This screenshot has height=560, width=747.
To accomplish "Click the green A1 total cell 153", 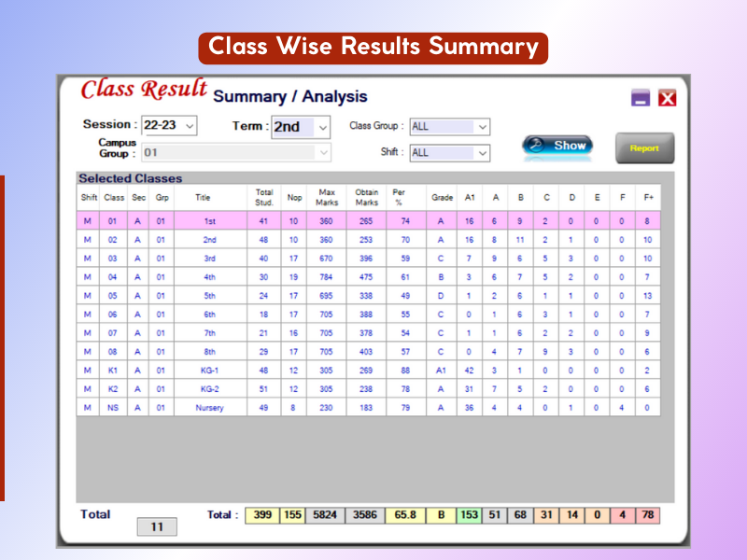I will (469, 515).
